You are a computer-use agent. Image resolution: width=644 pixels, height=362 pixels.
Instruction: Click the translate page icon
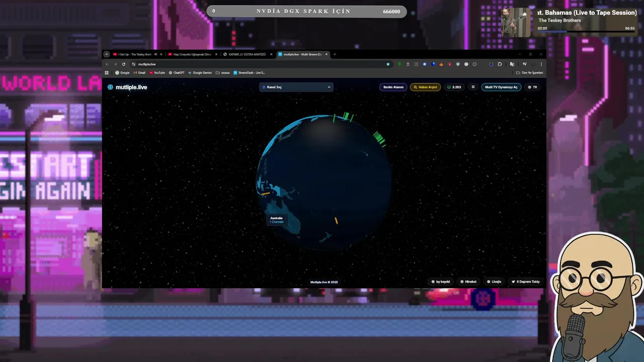click(x=512, y=64)
